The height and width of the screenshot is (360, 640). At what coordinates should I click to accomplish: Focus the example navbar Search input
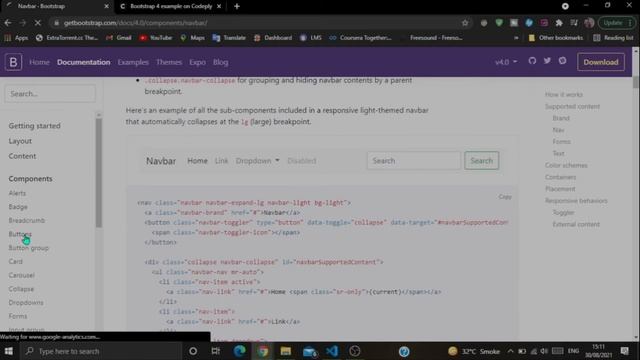click(413, 160)
